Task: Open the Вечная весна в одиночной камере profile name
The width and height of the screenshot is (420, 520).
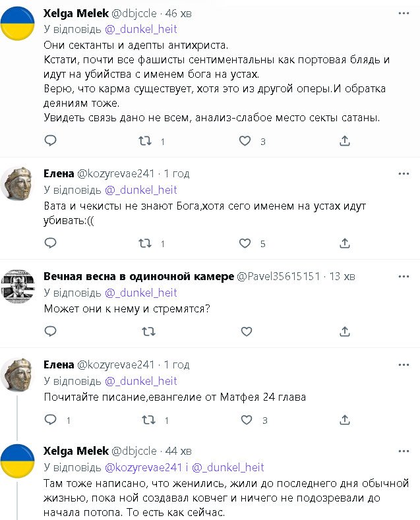Action: [138, 277]
